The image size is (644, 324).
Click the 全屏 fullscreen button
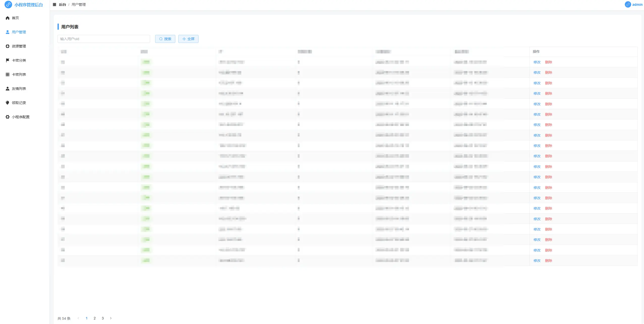tap(188, 39)
